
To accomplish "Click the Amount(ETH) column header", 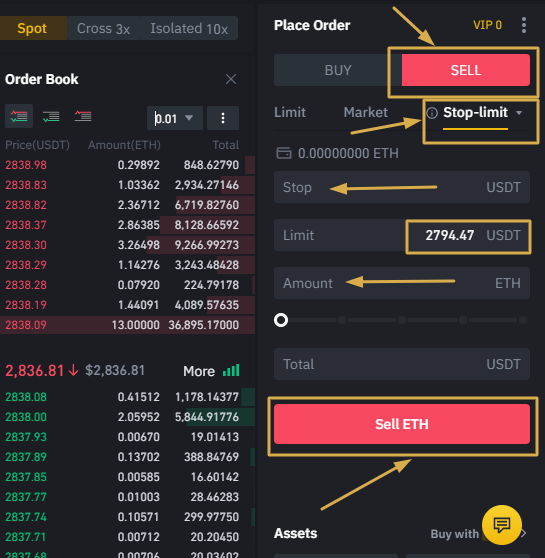I will tap(124, 145).
